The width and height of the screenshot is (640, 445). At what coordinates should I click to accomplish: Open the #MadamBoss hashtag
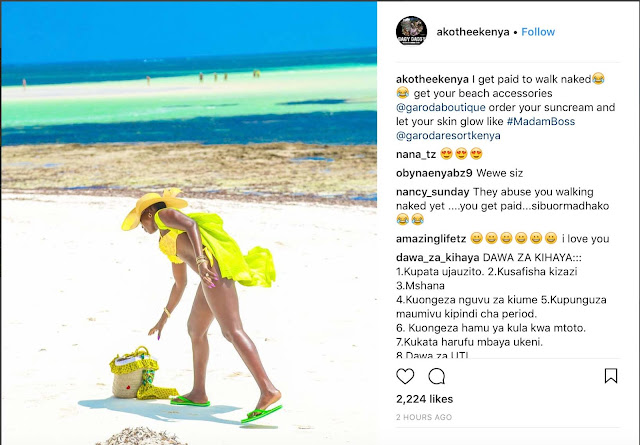click(x=541, y=121)
